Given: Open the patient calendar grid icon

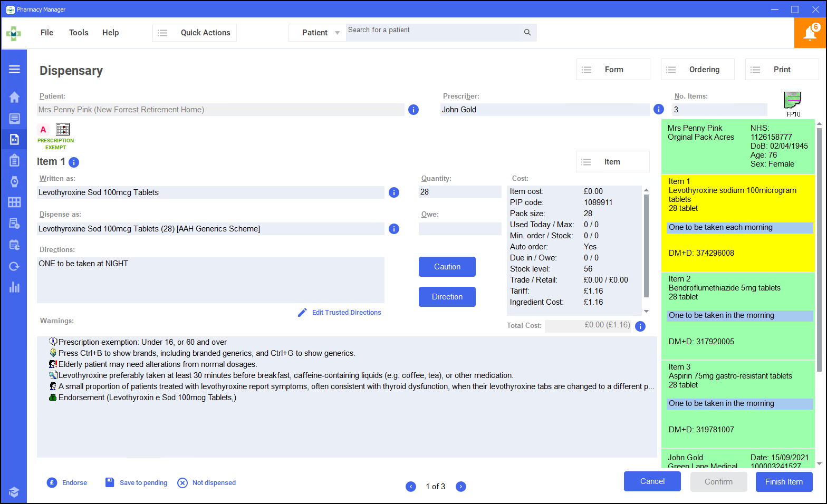Looking at the screenshot, I should click(63, 129).
